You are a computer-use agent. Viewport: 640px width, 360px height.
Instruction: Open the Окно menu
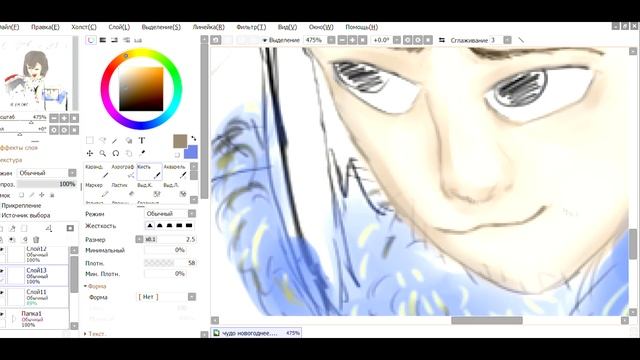[321, 27]
